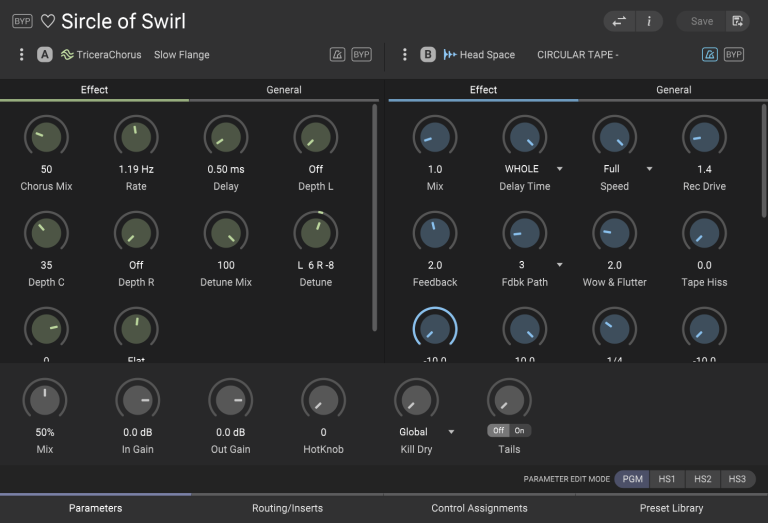Click the 1.19 Hz Rate value

click(136, 169)
